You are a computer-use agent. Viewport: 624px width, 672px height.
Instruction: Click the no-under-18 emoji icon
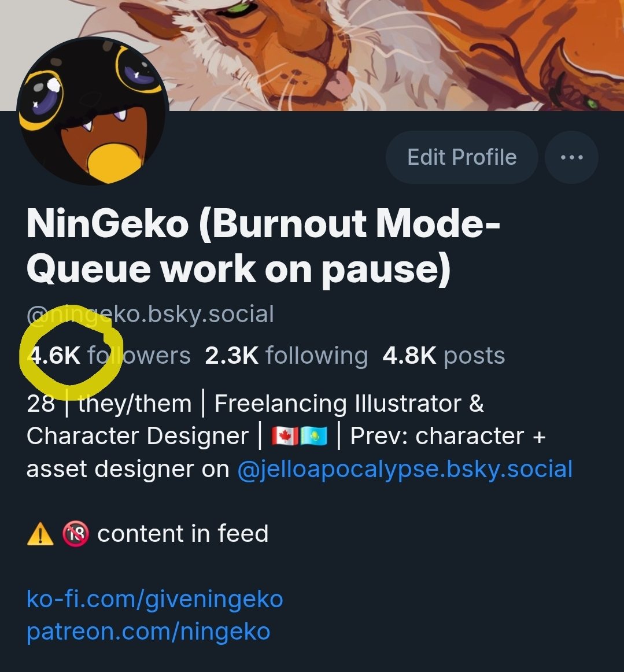pos(76,534)
